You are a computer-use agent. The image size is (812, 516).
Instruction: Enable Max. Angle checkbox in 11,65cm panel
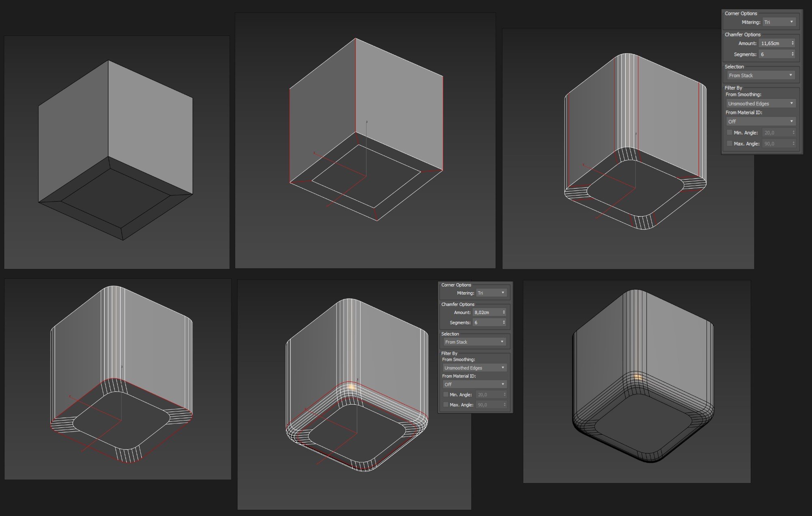click(x=730, y=143)
